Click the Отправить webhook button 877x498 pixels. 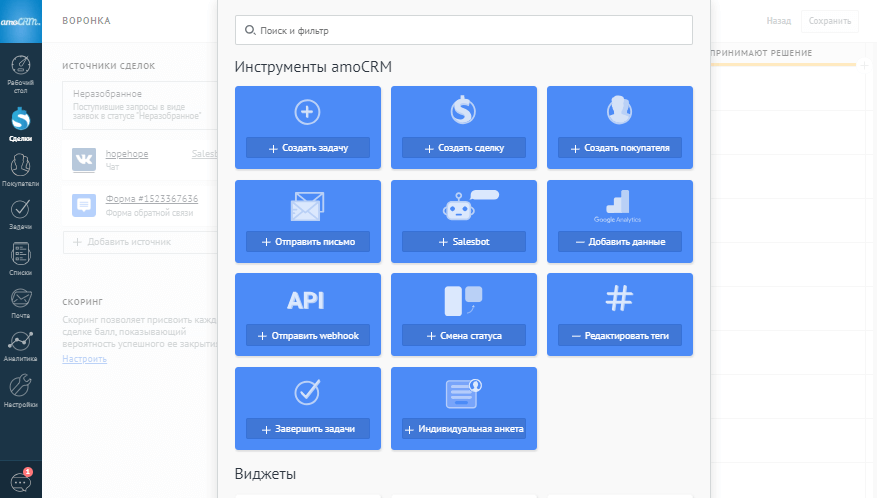308,336
